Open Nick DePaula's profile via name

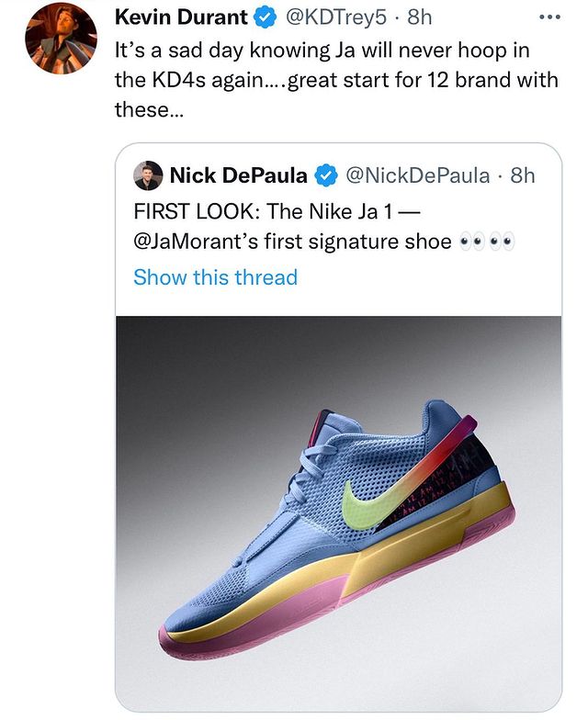239,175
